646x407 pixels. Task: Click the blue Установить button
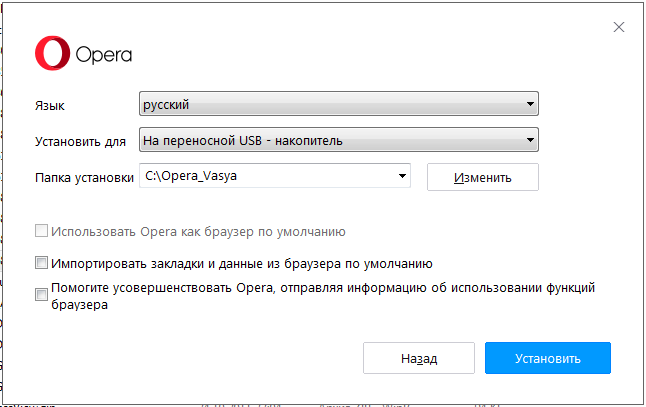(x=548, y=358)
